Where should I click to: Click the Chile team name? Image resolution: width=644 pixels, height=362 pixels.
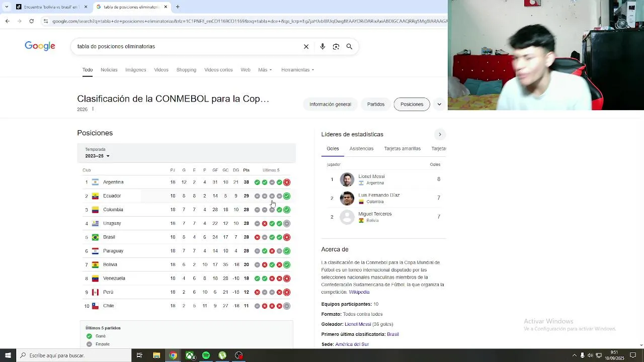109,306
